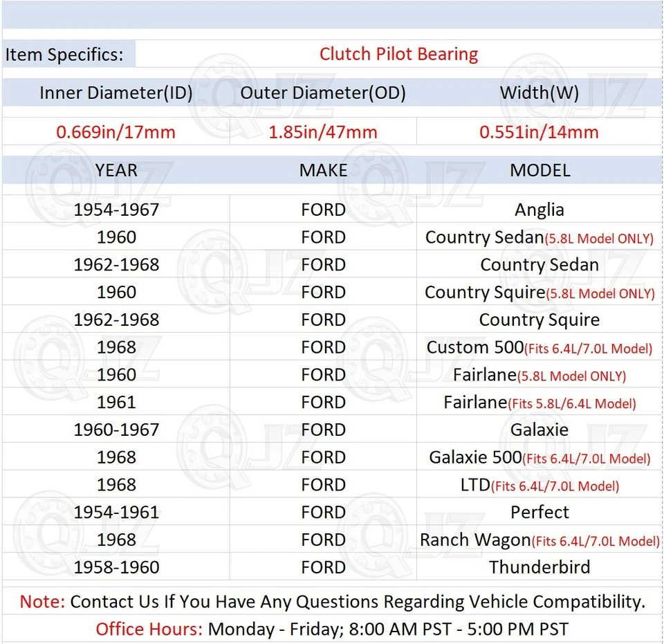This screenshot has height=644, width=664.
Task: Click FORD in the Galaxie 500 row
Action: point(323,457)
